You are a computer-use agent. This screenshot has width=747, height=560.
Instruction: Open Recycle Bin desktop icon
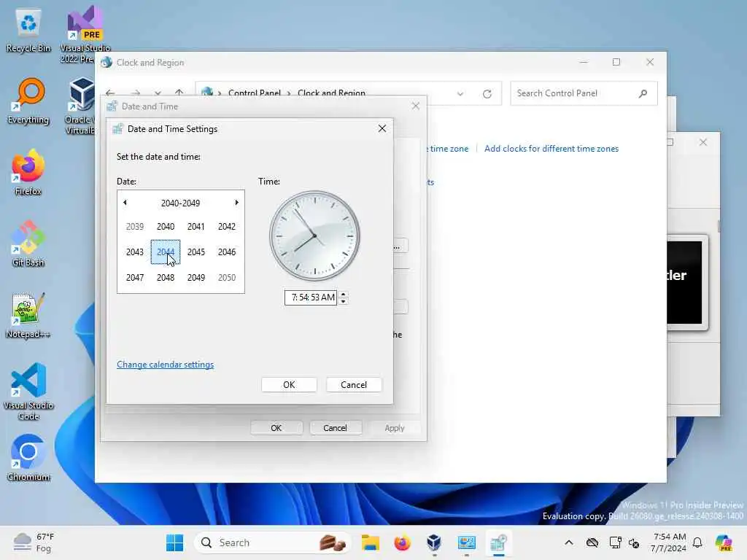(28, 31)
